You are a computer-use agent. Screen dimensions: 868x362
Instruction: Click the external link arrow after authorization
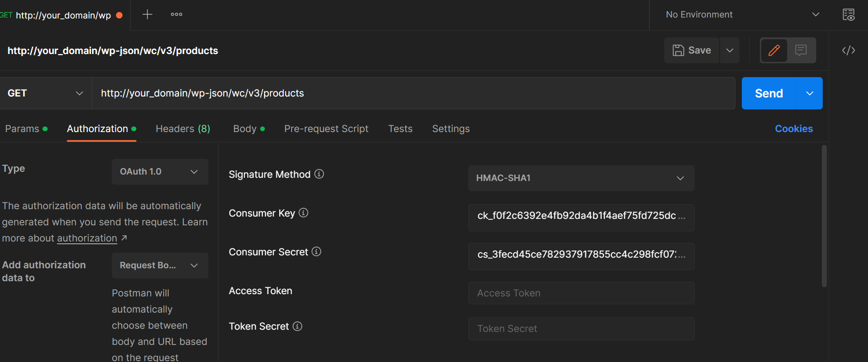(124, 238)
